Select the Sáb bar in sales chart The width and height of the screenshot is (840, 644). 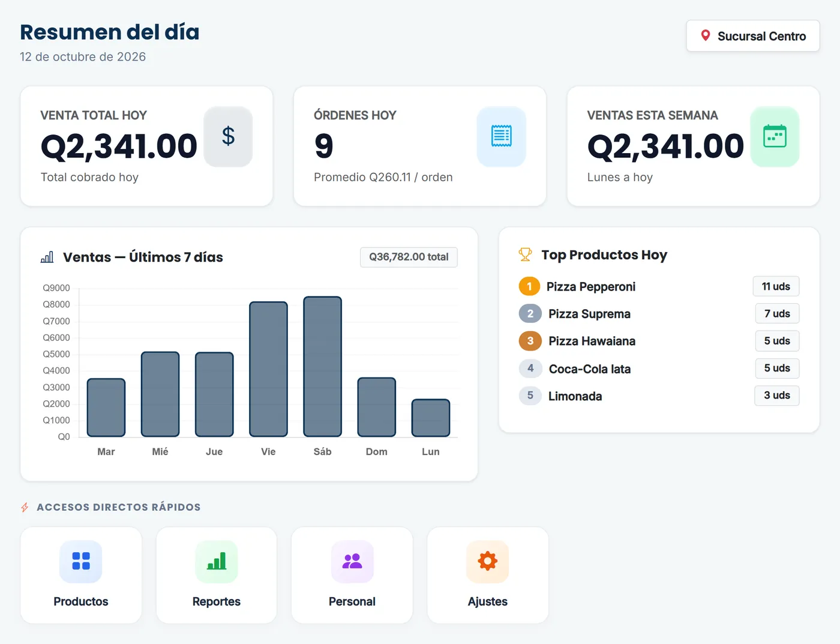pyautogui.click(x=323, y=367)
